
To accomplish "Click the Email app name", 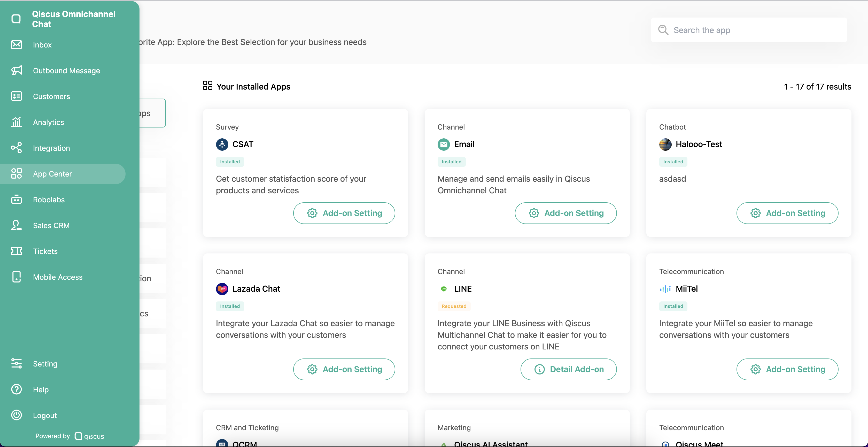I will 464,145.
